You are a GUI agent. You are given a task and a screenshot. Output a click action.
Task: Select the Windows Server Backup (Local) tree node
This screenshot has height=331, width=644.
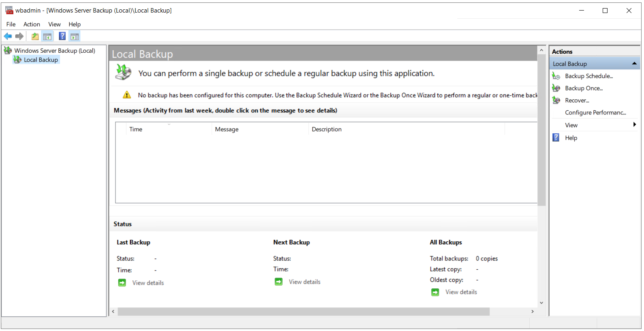(55, 51)
